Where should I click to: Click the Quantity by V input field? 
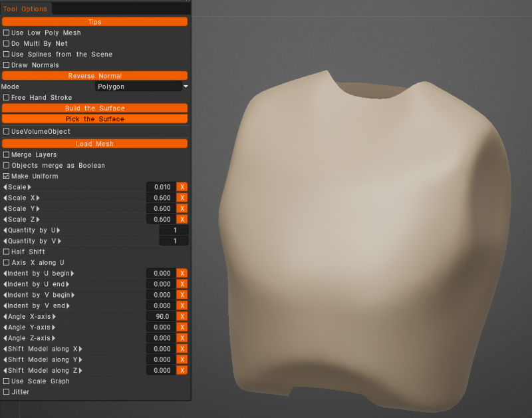click(x=174, y=241)
